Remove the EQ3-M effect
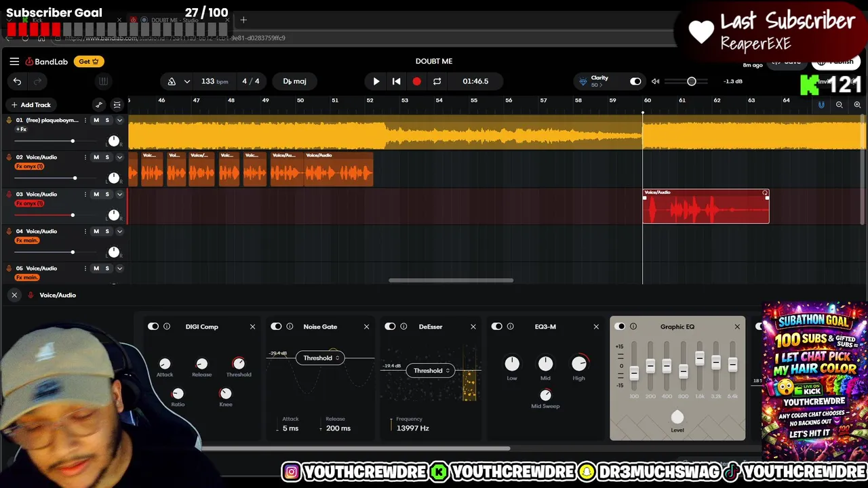 click(x=596, y=327)
